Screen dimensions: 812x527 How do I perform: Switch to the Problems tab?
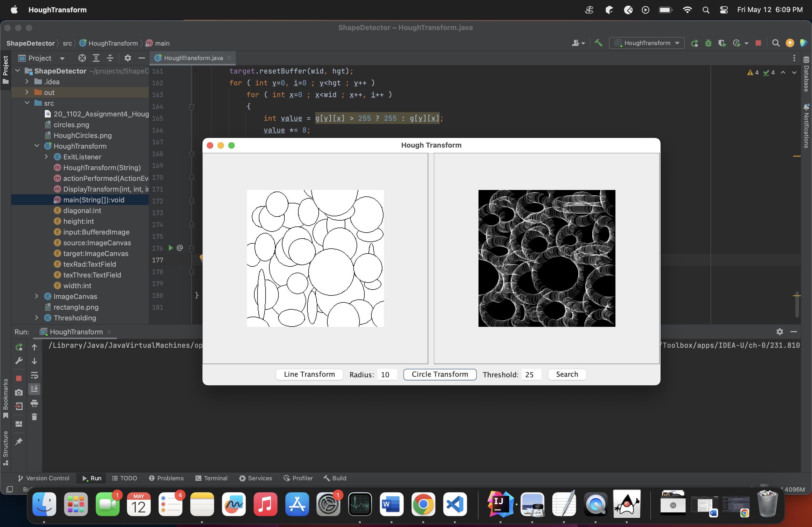point(166,478)
